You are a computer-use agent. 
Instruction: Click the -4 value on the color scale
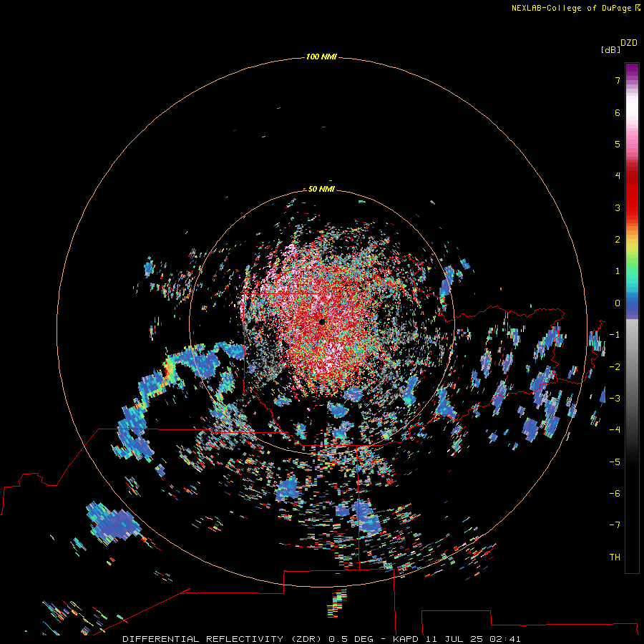point(615,430)
